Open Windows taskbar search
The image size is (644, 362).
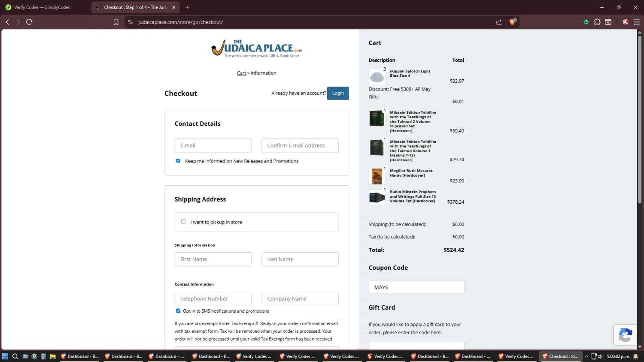(15, 356)
